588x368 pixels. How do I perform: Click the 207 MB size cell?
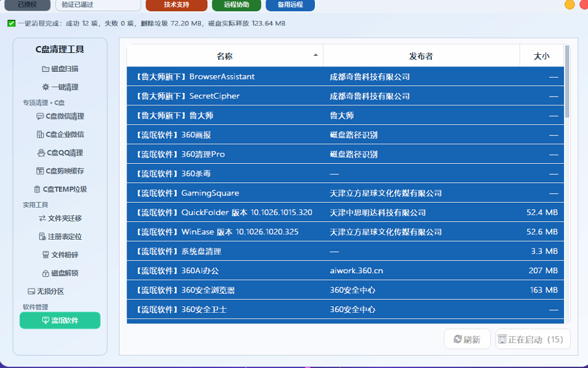543,270
